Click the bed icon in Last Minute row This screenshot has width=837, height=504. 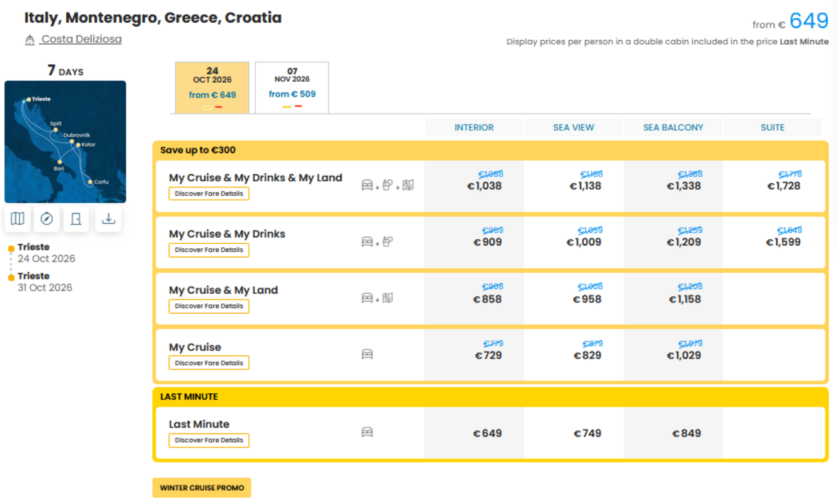click(367, 432)
